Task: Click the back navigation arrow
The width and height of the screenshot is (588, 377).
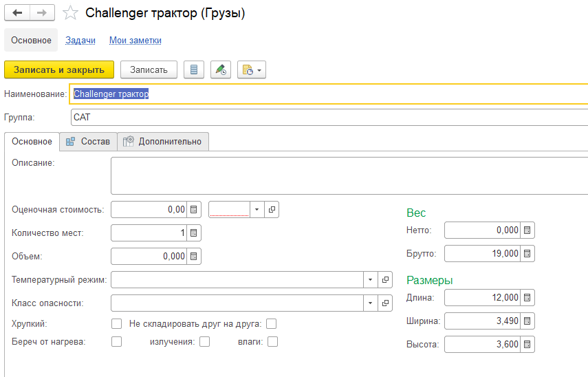Action: (x=18, y=13)
